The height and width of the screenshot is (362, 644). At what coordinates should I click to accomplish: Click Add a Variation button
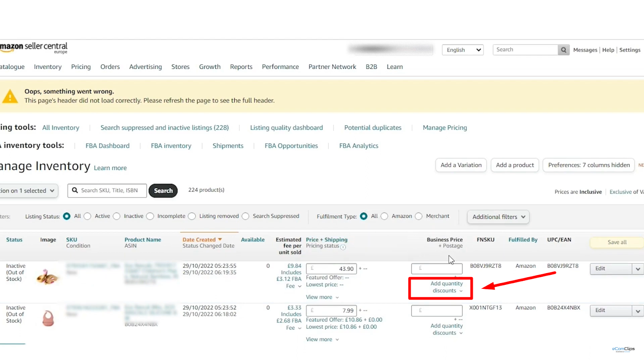(461, 165)
